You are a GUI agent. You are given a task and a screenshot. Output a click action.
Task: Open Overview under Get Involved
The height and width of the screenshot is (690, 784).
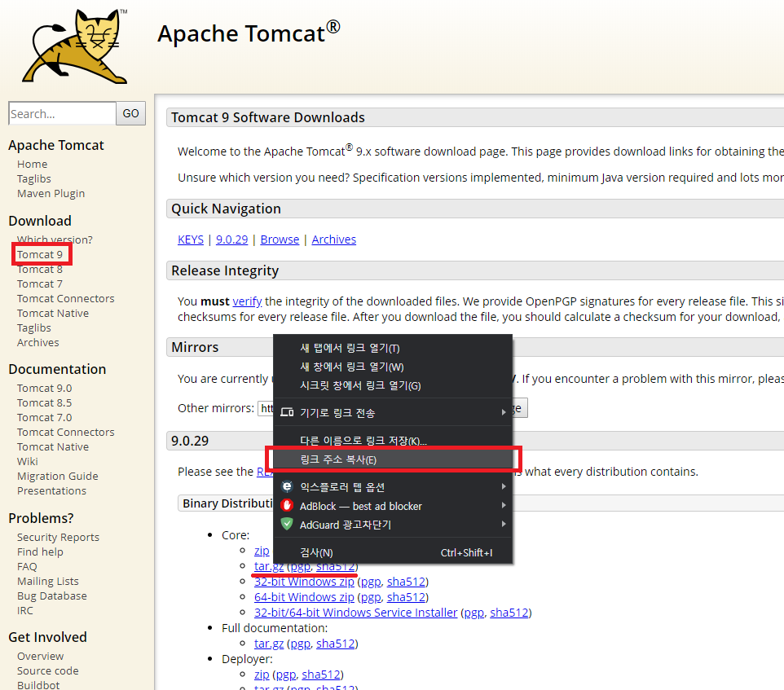[x=40, y=656]
